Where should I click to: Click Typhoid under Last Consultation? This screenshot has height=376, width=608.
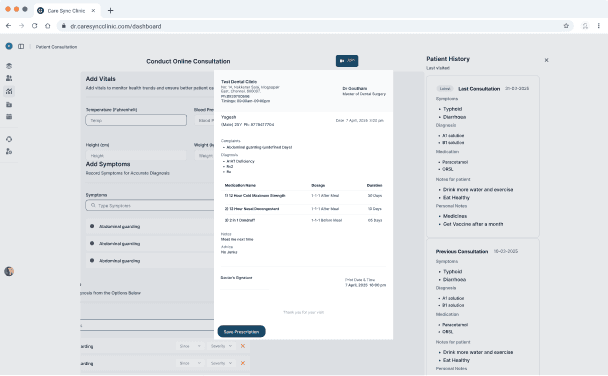(452, 109)
